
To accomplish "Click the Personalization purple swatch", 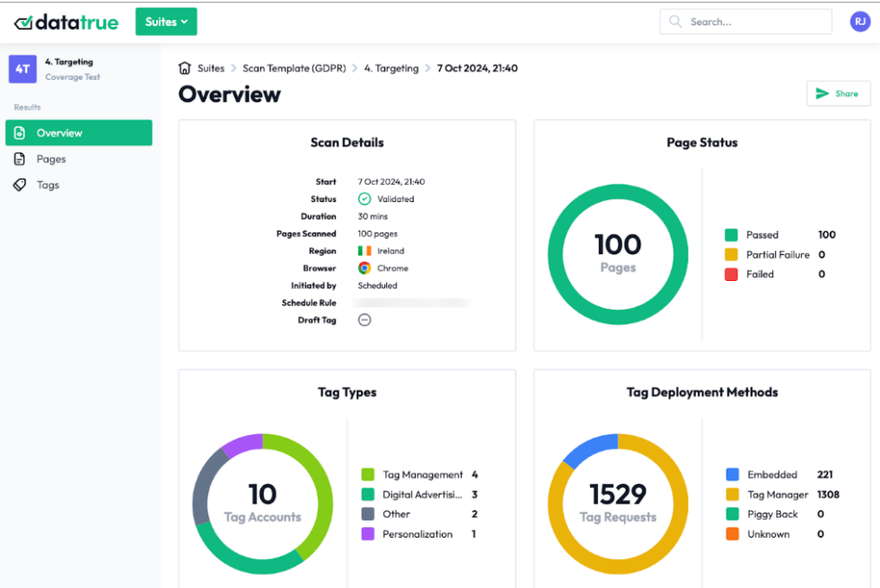I will click(367, 534).
